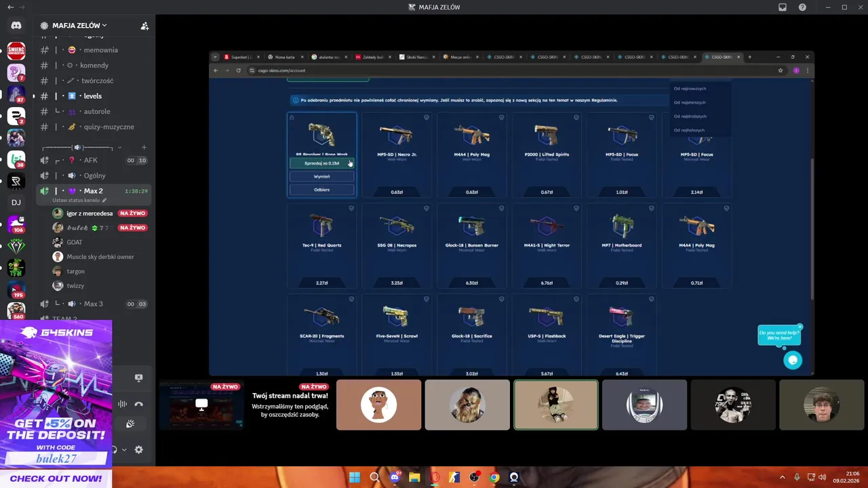Collapse the voice category chevron in sidebar

(x=120, y=147)
